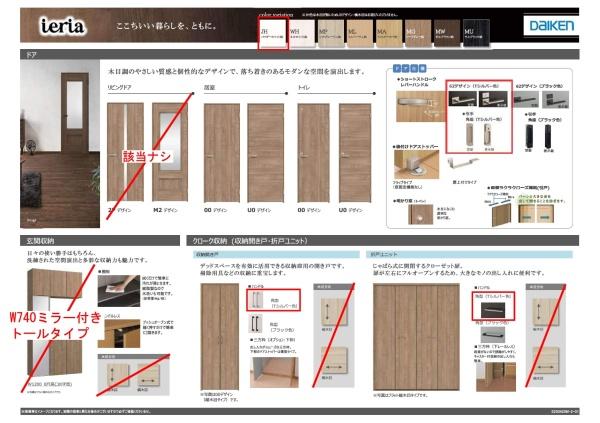Open the room photo with glass door

(60, 144)
